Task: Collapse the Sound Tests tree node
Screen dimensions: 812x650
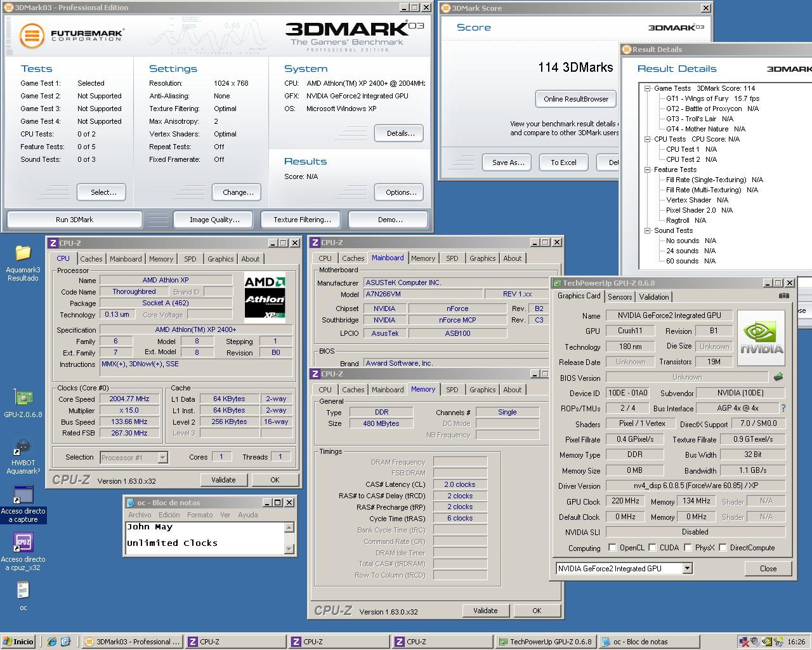Action: 648,230
